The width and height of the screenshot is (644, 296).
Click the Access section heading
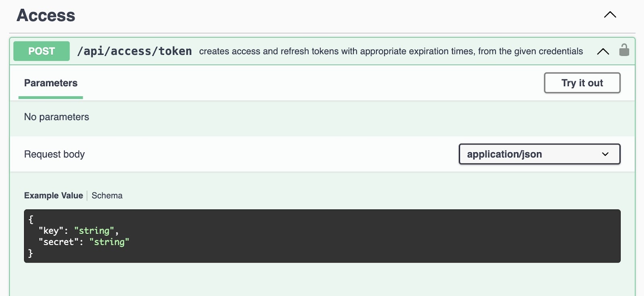point(46,16)
